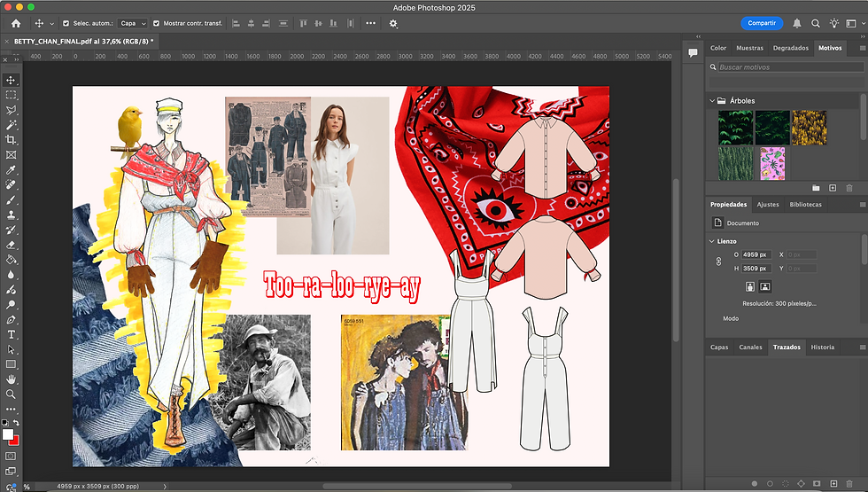Select the pink floral pattern thumbnail
The image size is (868, 492).
click(772, 163)
